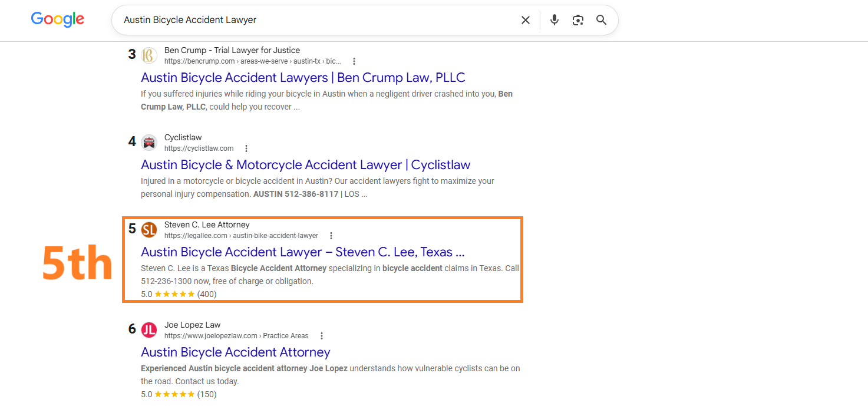Image resolution: width=868 pixels, height=406 pixels.
Task: Click the 5.0 star rating with 150 reviews
Action: point(179,394)
